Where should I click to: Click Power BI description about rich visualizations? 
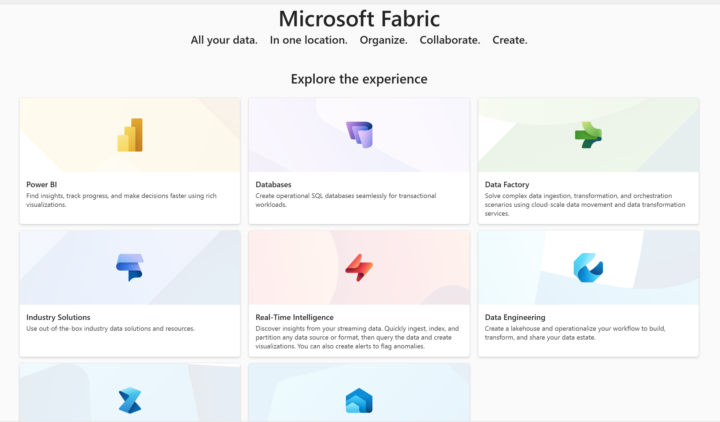pos(121,200)
